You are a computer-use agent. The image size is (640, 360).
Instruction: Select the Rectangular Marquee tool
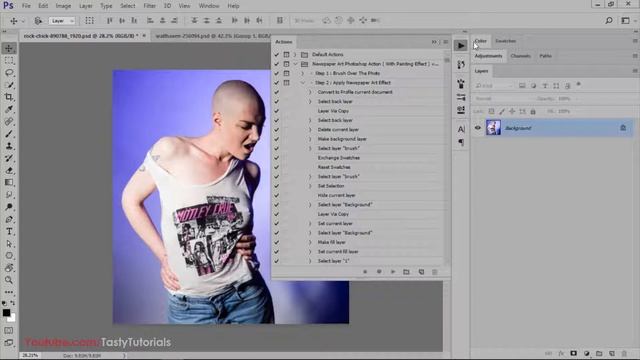9,61
